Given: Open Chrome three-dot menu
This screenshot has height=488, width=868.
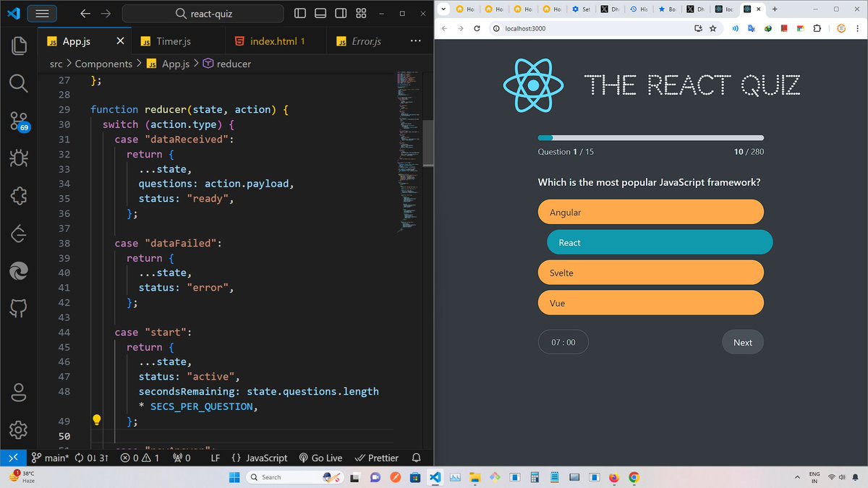Looking at the screenshot, I should pyautogui.click(x=858, y=28).
